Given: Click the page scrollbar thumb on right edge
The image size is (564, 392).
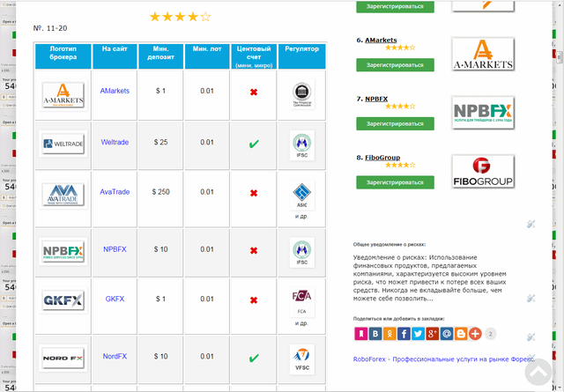Looking at the screenshot, I should pyautogui.click(x=559, y=57).
